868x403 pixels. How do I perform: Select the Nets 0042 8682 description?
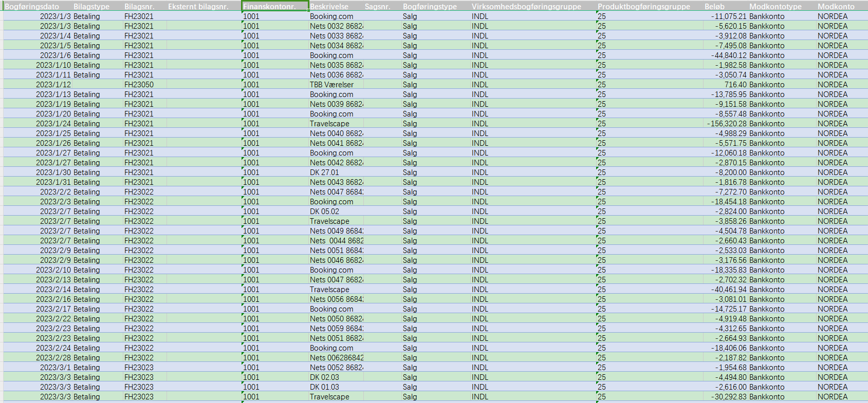[x=336, y=163]
